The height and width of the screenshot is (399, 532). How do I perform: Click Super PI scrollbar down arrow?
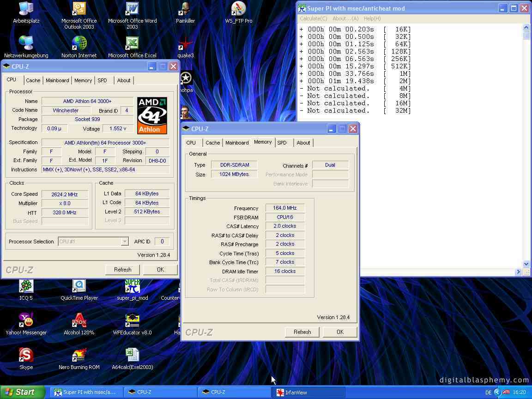pyautogui.click(x=526, y=264)
